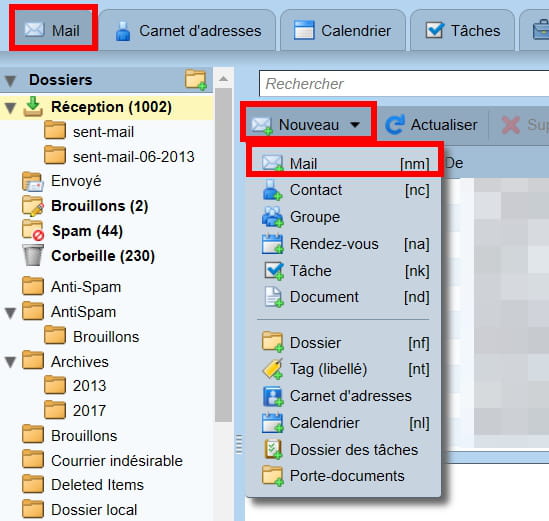The image size is (549, 521).
Task: Switch to the Calendrier tab
Action: 342,31
